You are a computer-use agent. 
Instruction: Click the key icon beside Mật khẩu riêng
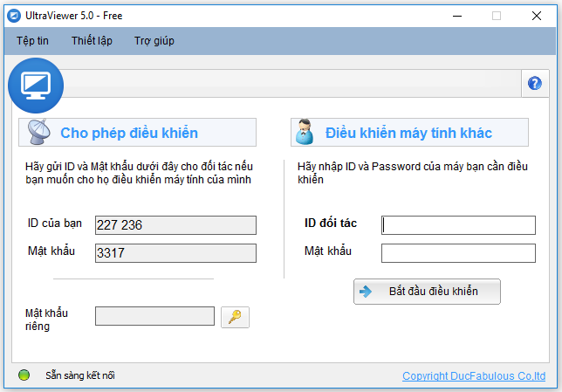coord(235,317)
